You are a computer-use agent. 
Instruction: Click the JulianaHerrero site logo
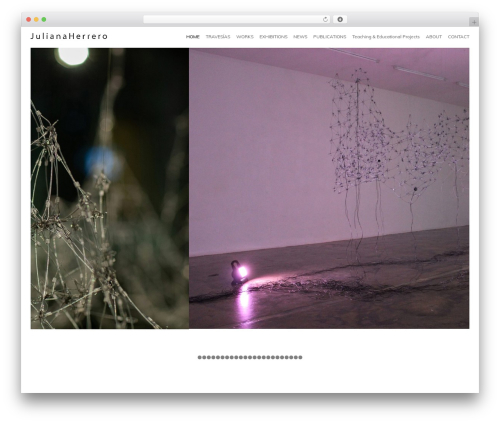tap(69, 36)
